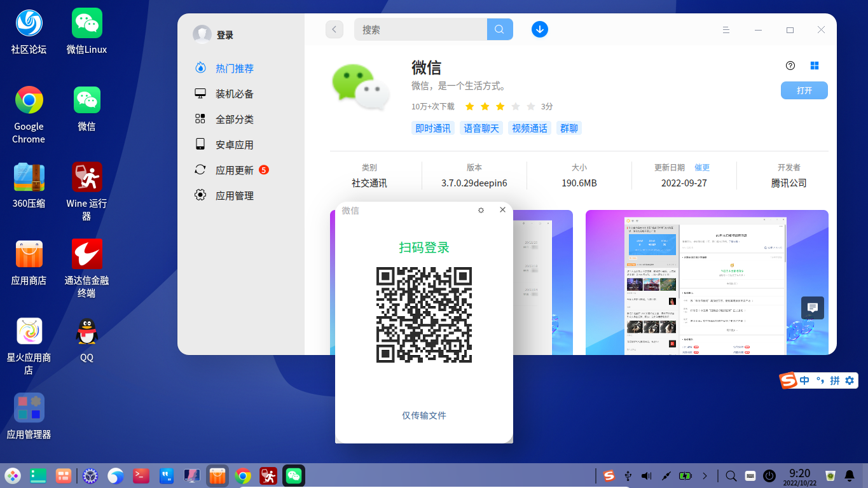Viewport: 868px width, 488px height.
Task: Expand the system tray arrow in taskbar
Action: 705,475
